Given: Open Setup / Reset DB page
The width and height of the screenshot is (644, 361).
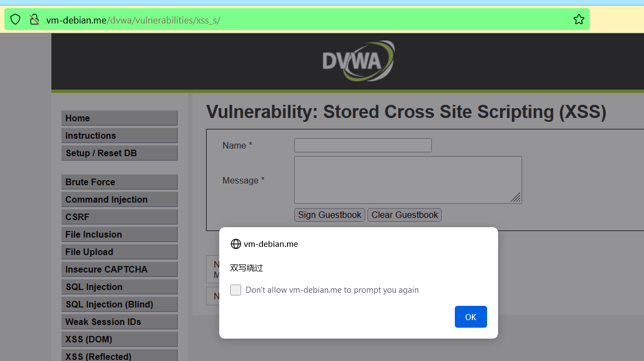Looking at the screenshot, I should click(119, 153).
